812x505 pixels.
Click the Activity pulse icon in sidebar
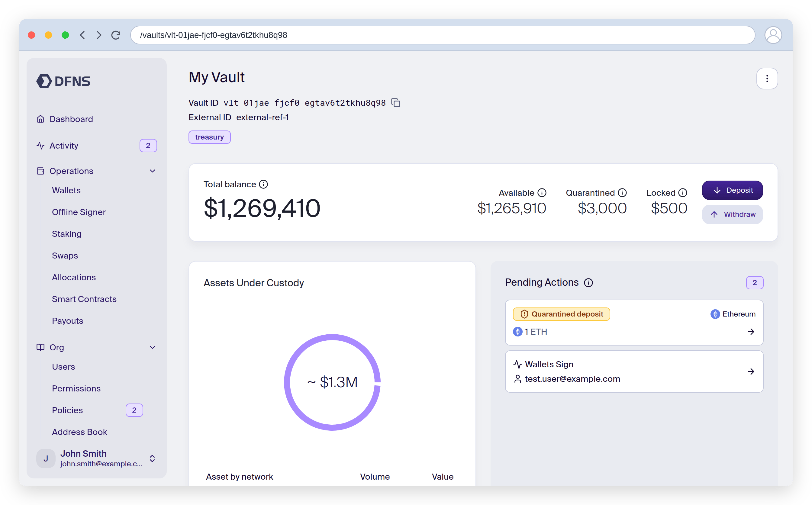40,146
